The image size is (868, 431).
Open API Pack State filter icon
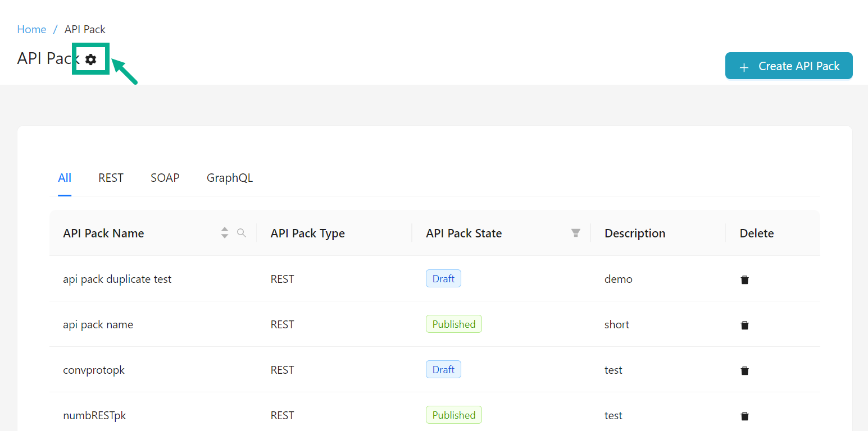(576, 233)
